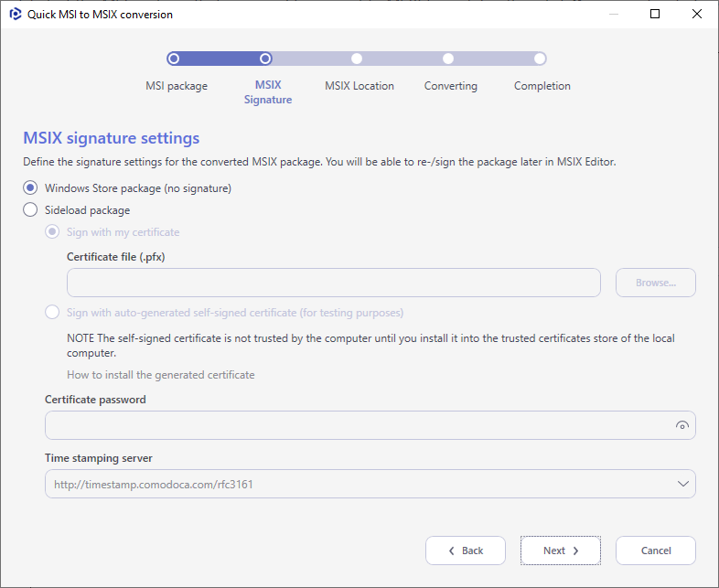Image resolution: width=719 pixels, height=588 pixels.
Task: Maximize the conversion window
Action: pos(655,15)
